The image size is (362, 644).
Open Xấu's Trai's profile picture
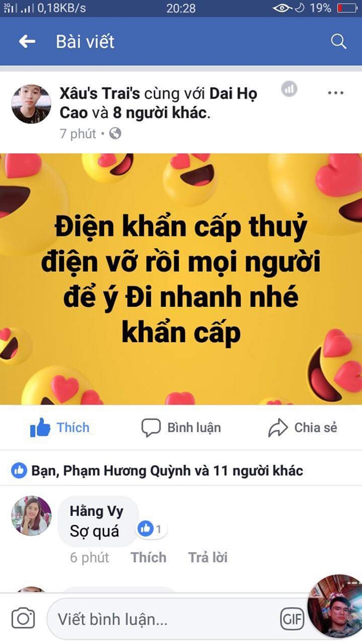[x=31, y=104]
